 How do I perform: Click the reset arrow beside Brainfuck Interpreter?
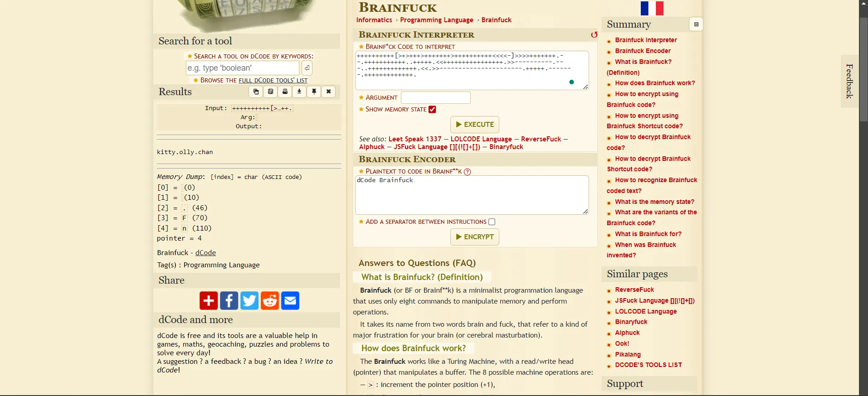coord(594,35)
